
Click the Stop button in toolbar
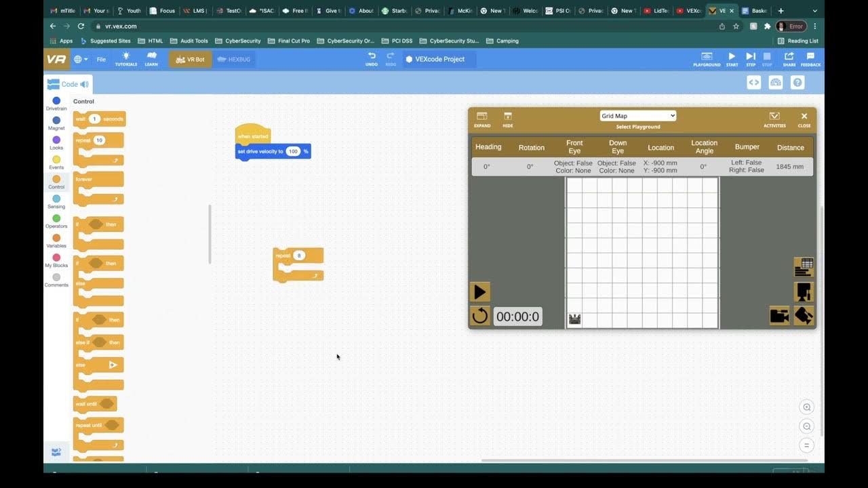tap(767, 59)
